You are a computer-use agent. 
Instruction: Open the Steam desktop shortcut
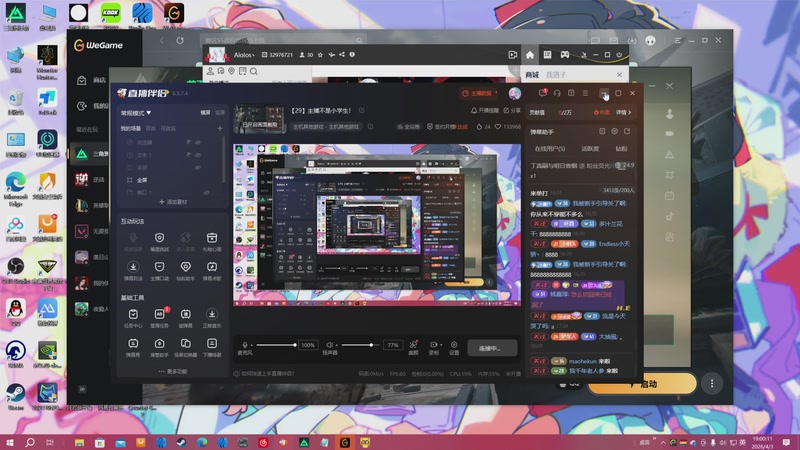click(x=16, y=396)
